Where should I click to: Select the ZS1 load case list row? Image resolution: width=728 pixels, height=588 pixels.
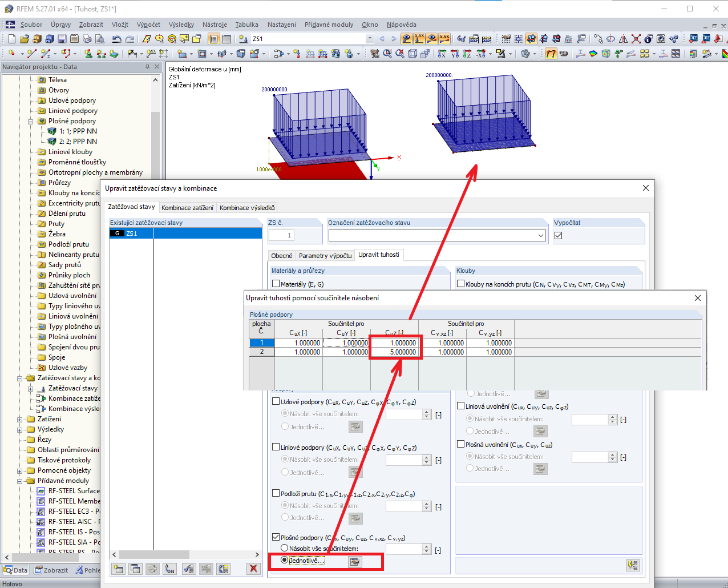pyautogui.click(x=185, y=233)
